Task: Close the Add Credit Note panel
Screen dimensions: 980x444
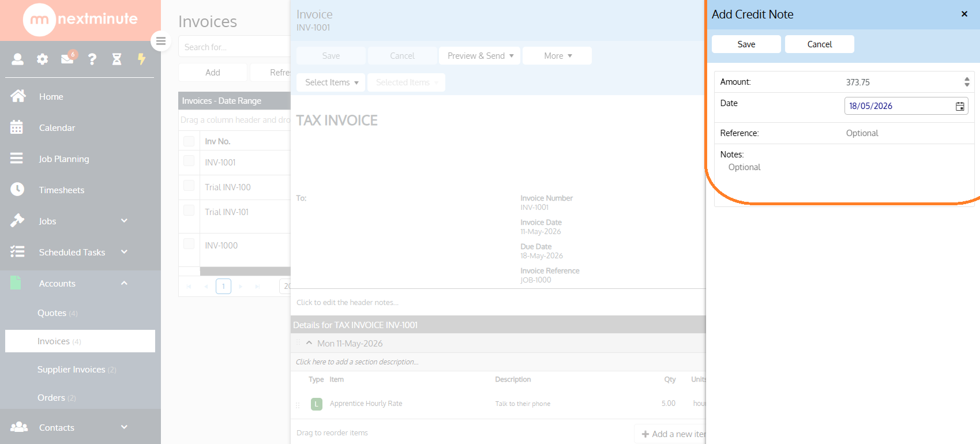Action: pos(964,14)
